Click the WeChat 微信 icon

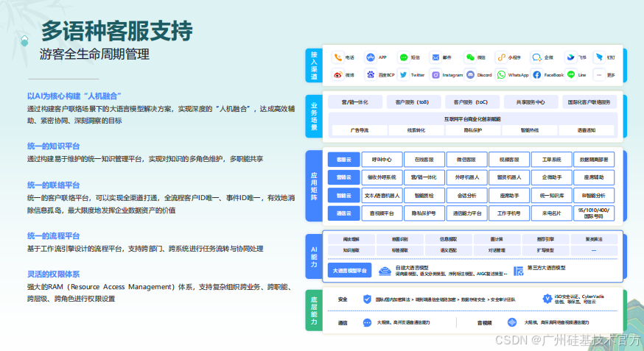[470, 57]
